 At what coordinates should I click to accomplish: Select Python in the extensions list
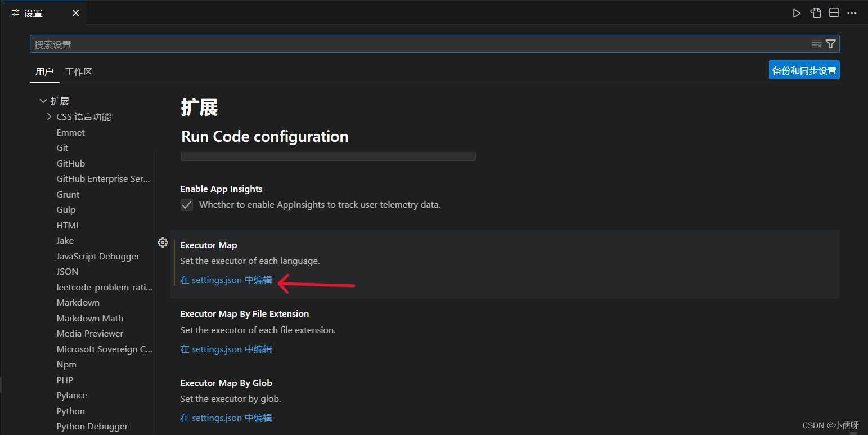tap(70, 411)
